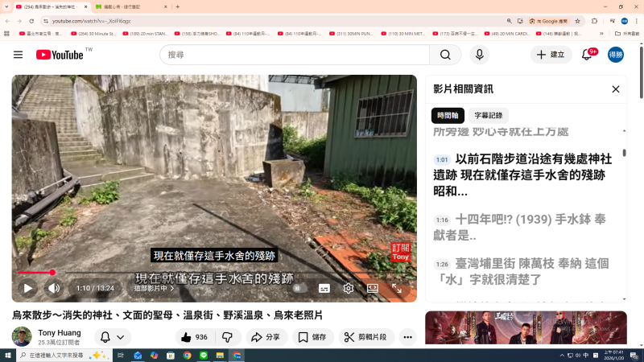Start voice search with the microphone icon
Image resolution: width=644 pixels, height=362 pixels.
479,55
